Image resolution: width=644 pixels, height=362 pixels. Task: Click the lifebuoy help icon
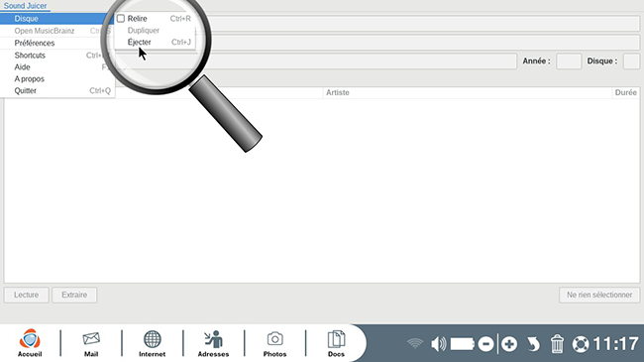[x=581, y=344]
